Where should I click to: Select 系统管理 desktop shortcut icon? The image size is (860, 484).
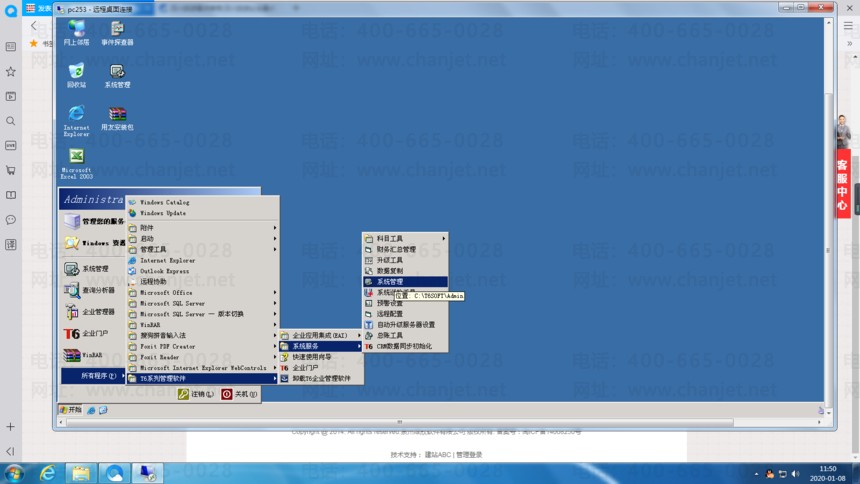pyautogui.click(x=117, y=76)
